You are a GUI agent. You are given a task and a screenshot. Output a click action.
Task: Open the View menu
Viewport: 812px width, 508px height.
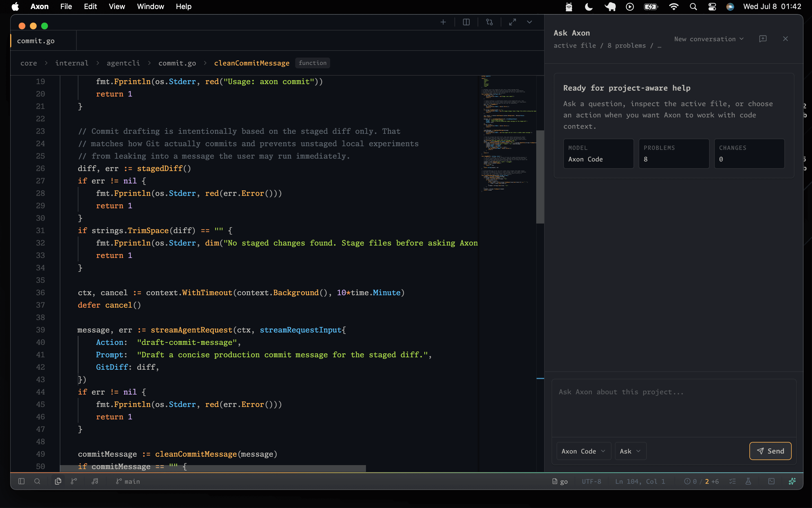click(x=117, y=6)
